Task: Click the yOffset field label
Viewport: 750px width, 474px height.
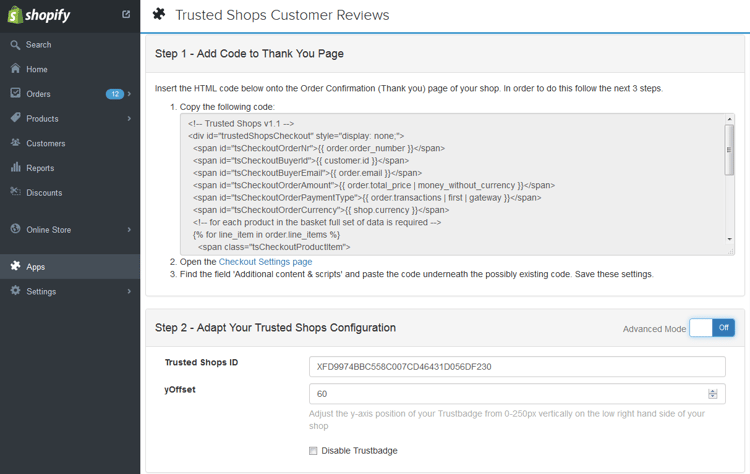Action: [180, 389]
